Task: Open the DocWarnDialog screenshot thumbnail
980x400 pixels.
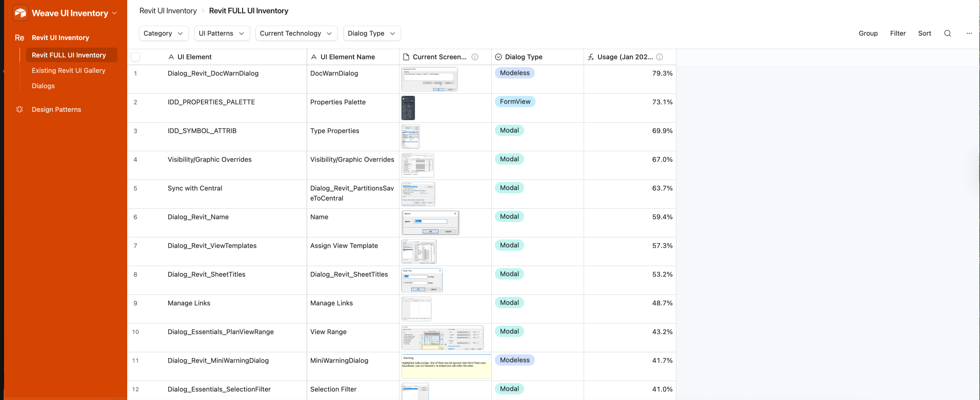Action: [x=429, y=79]
